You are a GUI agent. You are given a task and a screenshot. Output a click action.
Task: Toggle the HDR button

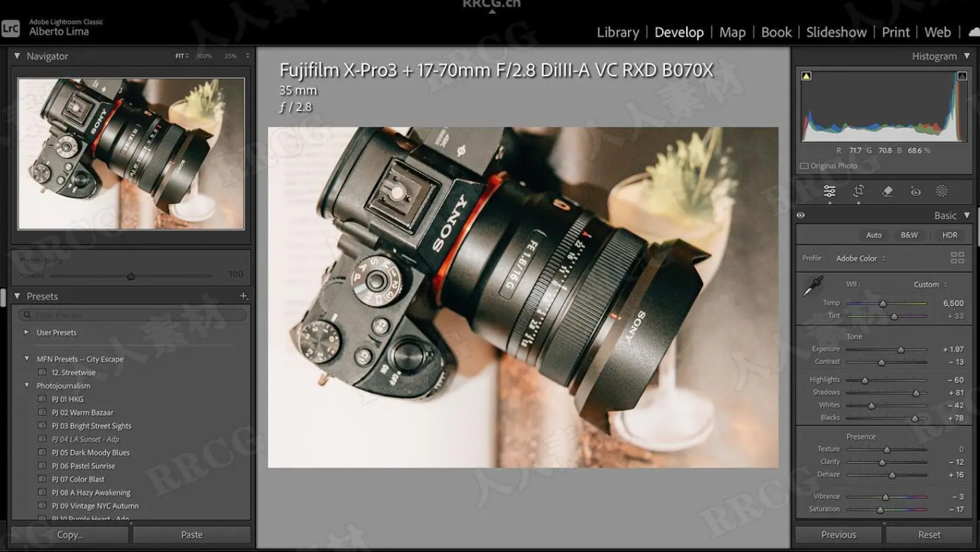[950, 235]
